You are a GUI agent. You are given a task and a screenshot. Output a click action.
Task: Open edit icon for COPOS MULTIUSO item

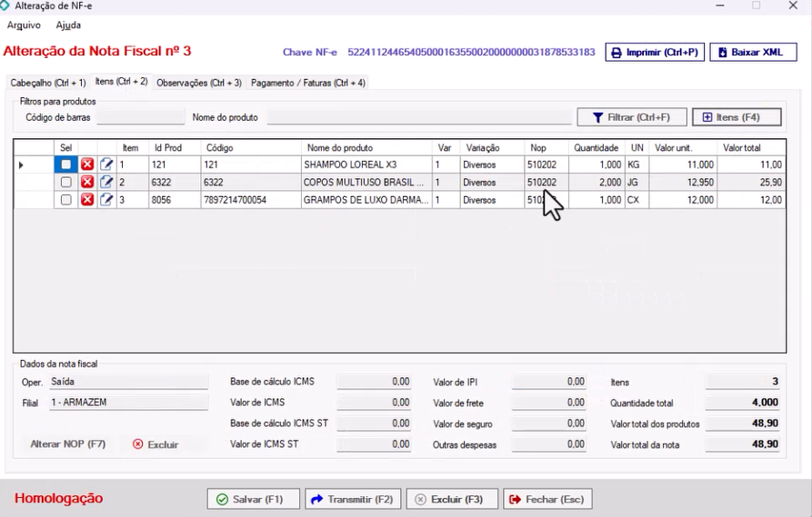[x=106, y=182]
